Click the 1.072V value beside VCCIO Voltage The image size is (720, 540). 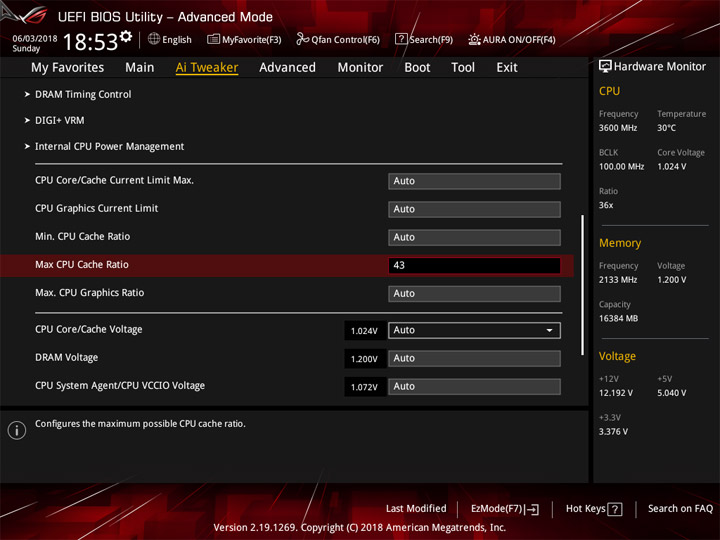coord(365,387)
